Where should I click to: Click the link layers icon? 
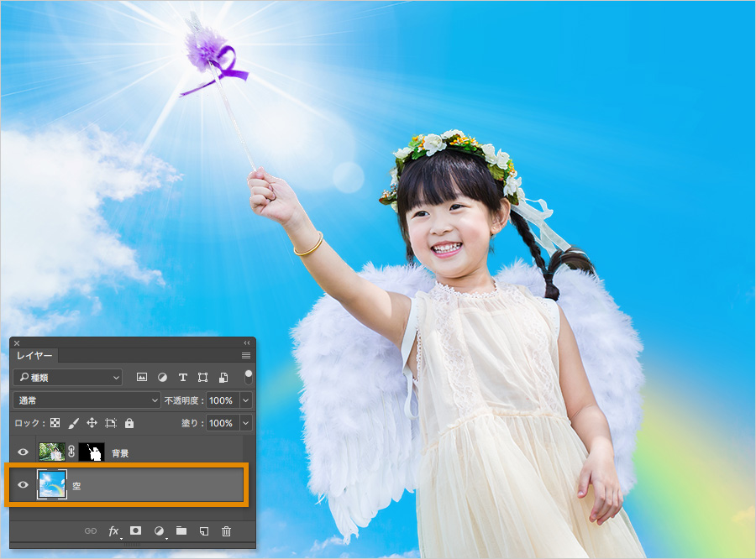point(91,531)
